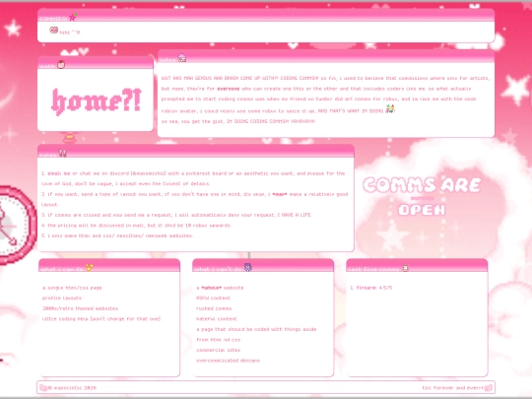This screenshot has height=399, width=532.
Task: Click the pink bow icon after till forever and everrr
Action: [489, 387]
